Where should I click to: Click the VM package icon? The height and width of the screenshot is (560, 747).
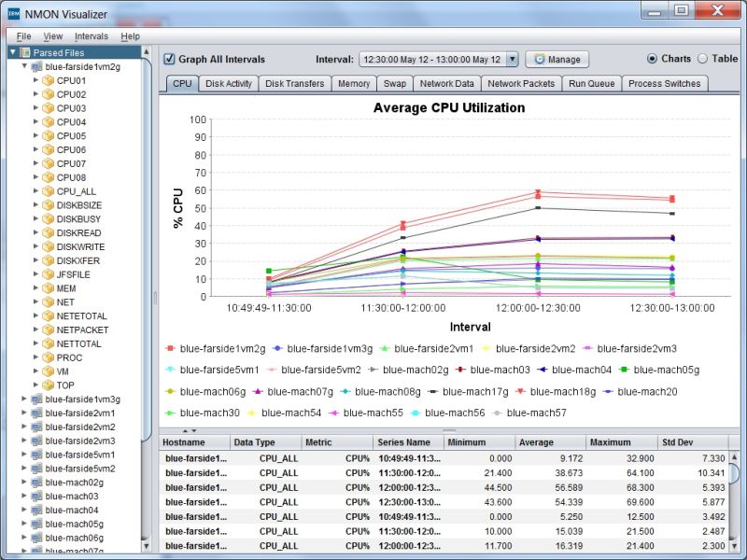click(49, 371)
